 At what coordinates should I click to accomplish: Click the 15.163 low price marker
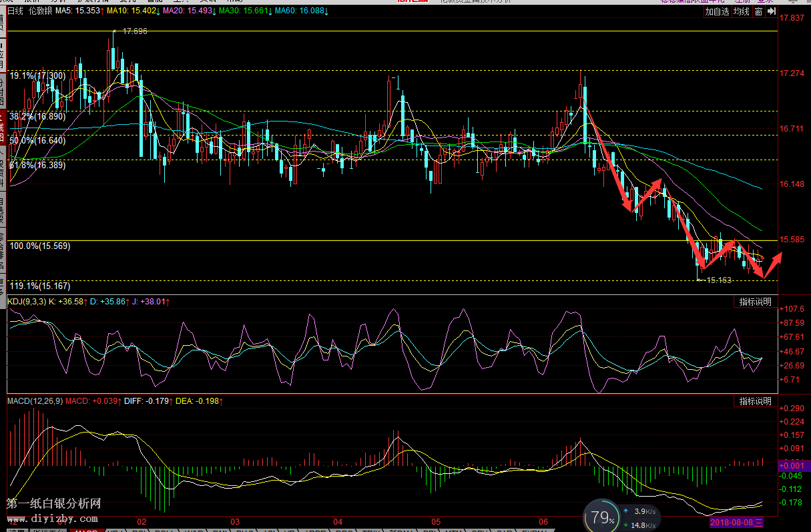719,280
